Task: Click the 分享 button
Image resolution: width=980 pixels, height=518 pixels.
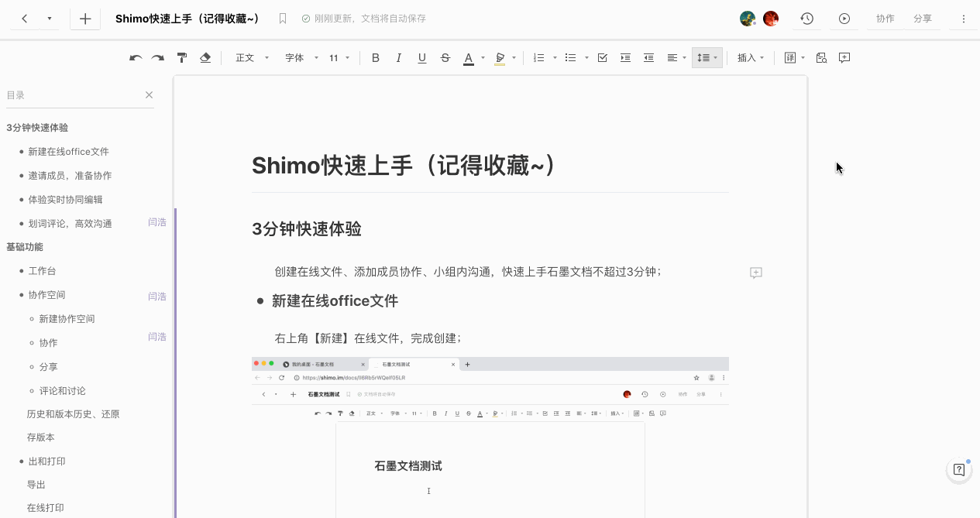Action: click(923, 19)
